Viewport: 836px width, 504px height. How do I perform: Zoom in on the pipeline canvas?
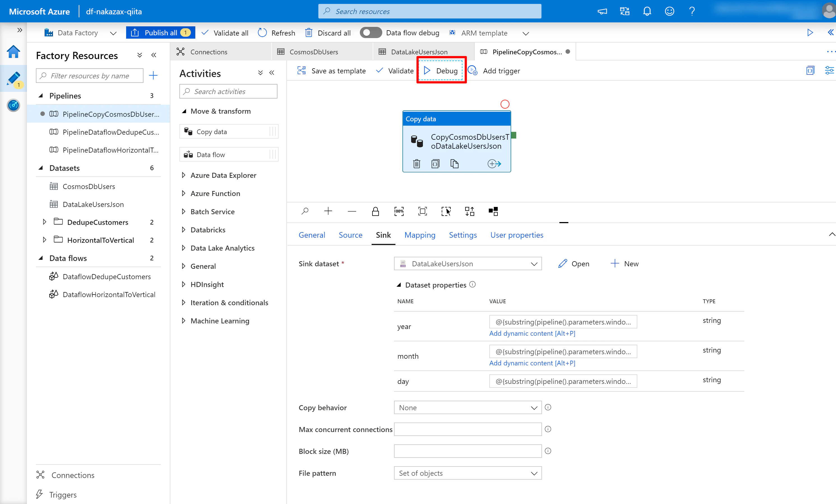point(328,211)
